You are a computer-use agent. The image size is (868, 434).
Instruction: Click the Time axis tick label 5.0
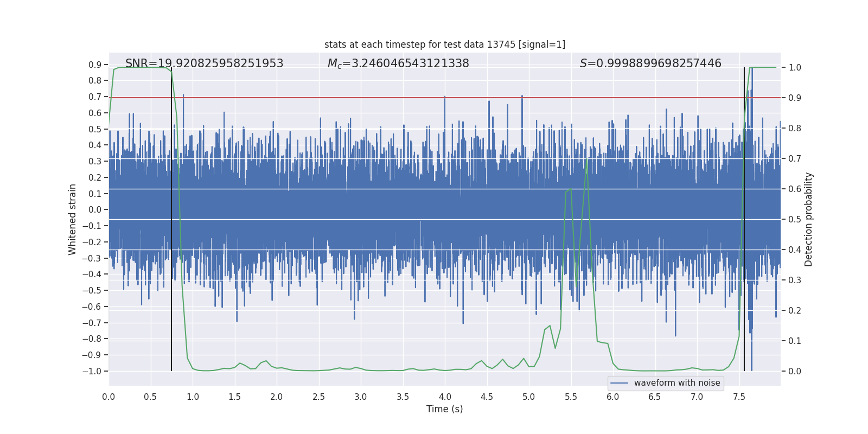(x=529, y=397)
